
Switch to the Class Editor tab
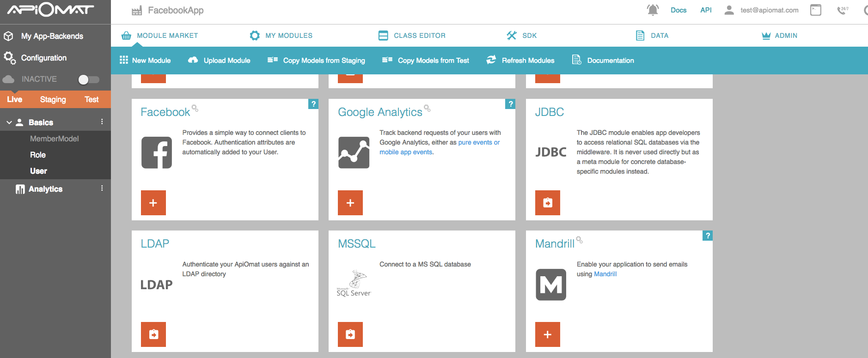tap(412, 36)
